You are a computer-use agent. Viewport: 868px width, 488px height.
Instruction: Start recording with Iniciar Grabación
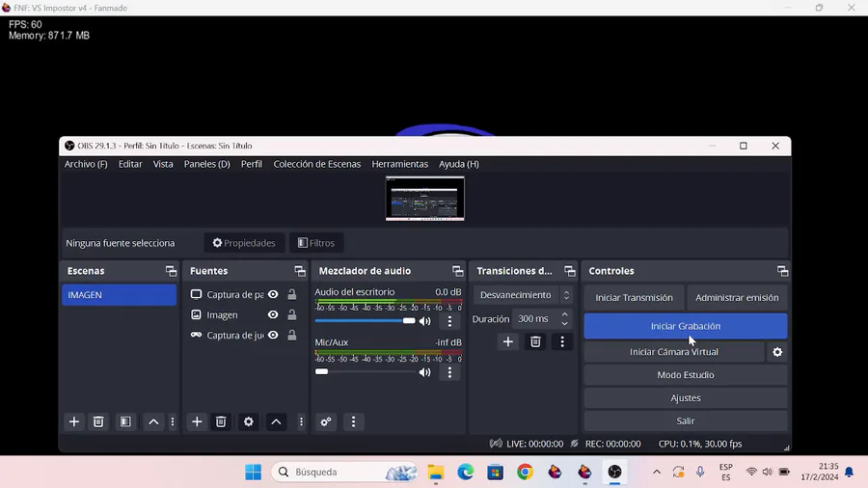pyautogui.click(x=686, y=326)
